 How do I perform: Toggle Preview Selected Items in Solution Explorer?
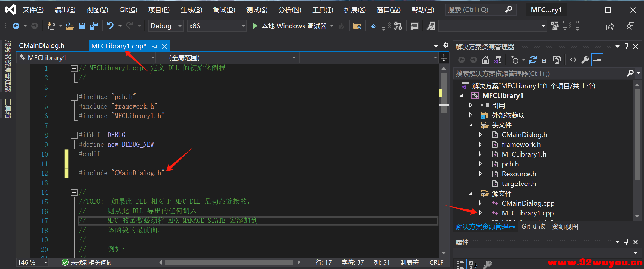(597, 60)
